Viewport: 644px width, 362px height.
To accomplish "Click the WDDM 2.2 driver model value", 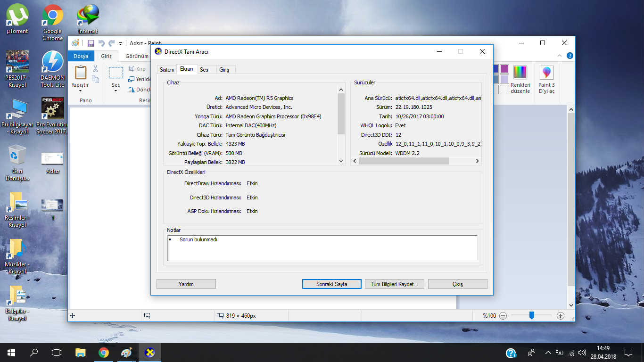I will click(407, 153).
